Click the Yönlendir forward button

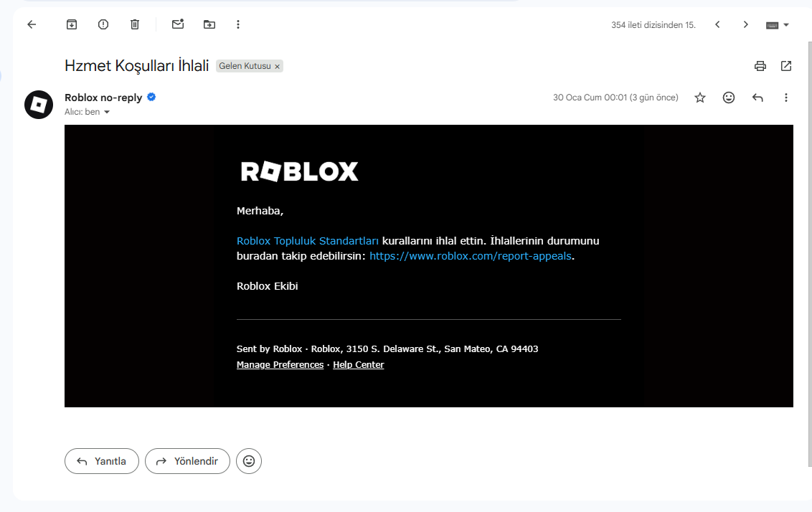[187, 461]
